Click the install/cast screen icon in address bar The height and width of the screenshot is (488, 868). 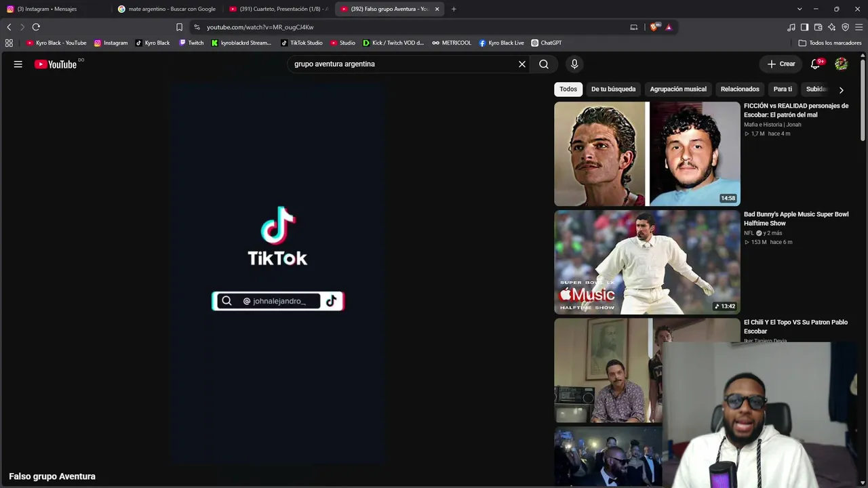(634, 27)
